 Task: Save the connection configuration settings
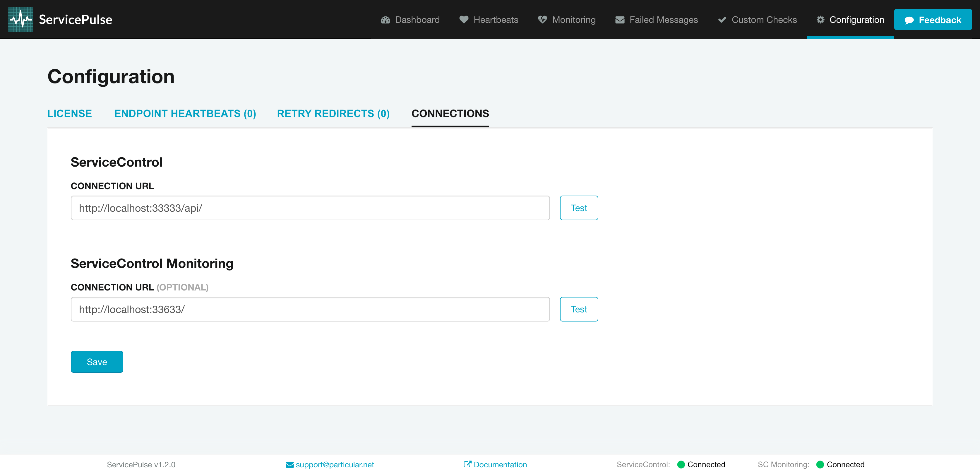97,361
